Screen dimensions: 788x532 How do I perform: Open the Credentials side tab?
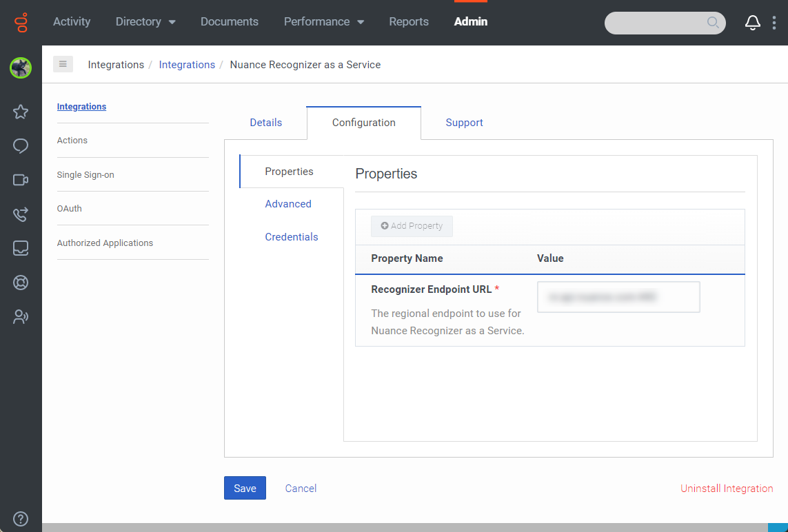[x=292, y=236]
